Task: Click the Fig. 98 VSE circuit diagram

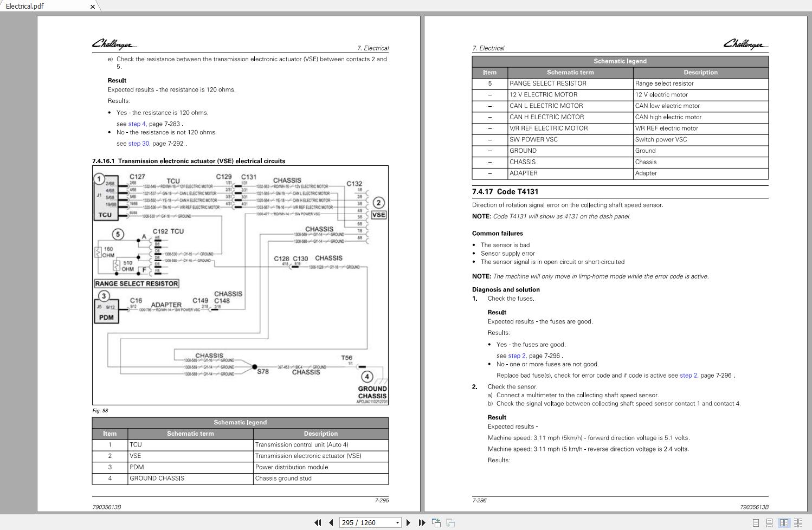Action: (240, 285)
